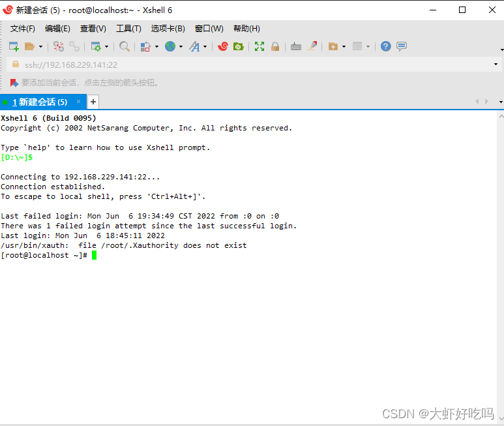
Task: Click the Font toolbar icon
Action: click(194, 46)
